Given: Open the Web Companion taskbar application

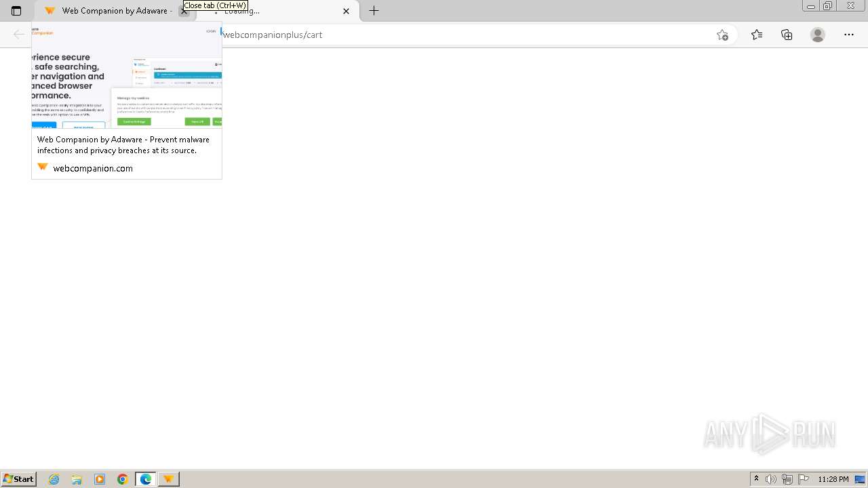Looking at the screenshot, I should [168, 479].
